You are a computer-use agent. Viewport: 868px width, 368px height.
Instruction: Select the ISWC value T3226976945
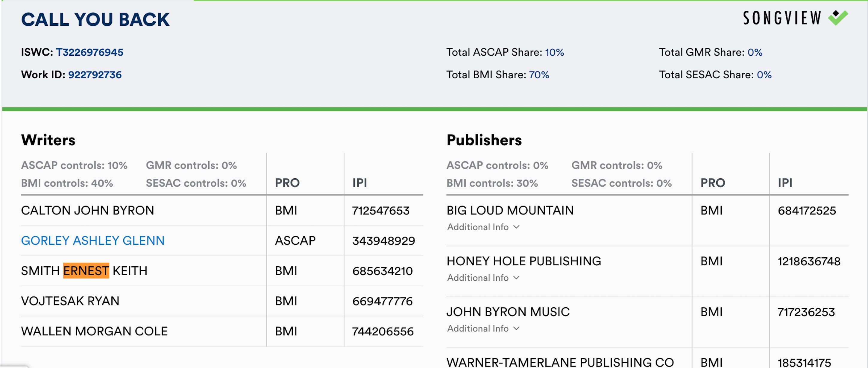pos(89,52)
